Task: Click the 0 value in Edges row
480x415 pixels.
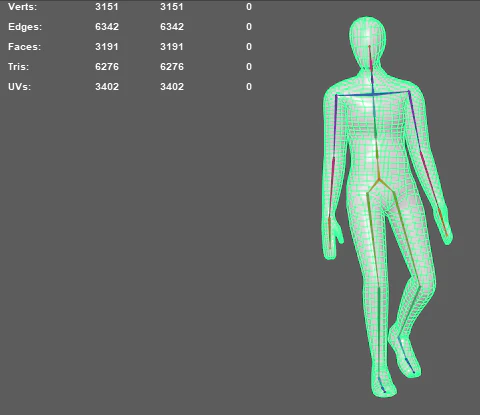Action: click(x=249, y=27)
